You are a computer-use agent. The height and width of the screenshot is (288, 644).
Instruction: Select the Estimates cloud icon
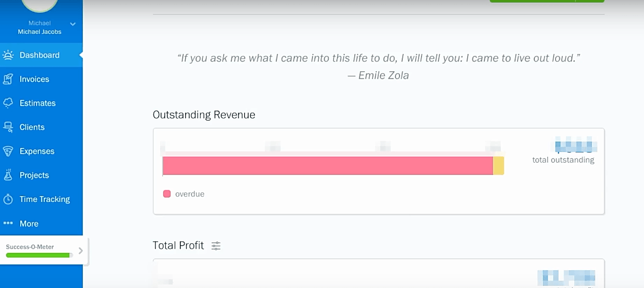point(8,103)
